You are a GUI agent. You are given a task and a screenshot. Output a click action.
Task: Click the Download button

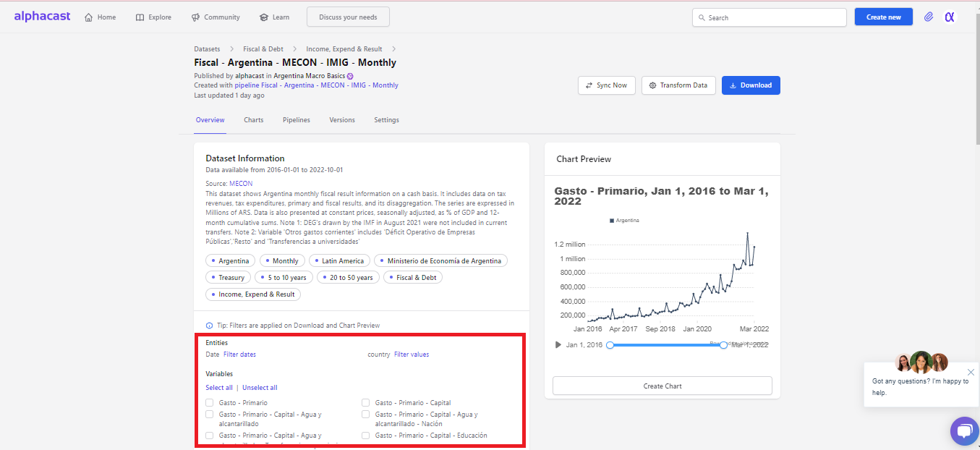(x=751, y=85)
